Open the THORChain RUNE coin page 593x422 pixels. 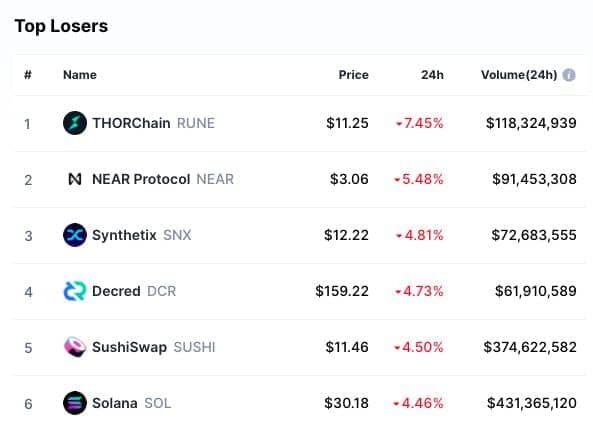click(154, 123)
